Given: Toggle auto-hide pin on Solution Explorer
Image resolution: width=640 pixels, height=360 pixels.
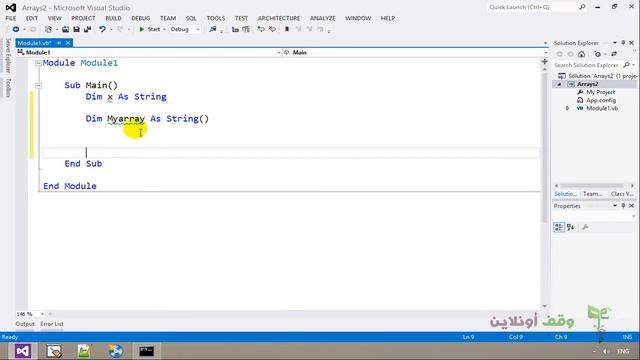Looking at the screenshot, I should pyautogui.click(x=623, y=43).
